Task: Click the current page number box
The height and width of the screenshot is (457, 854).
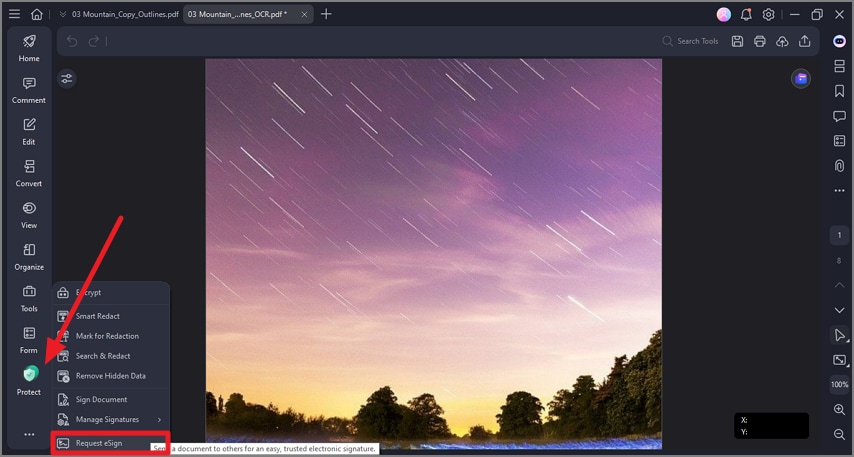Action: [839, 235]
